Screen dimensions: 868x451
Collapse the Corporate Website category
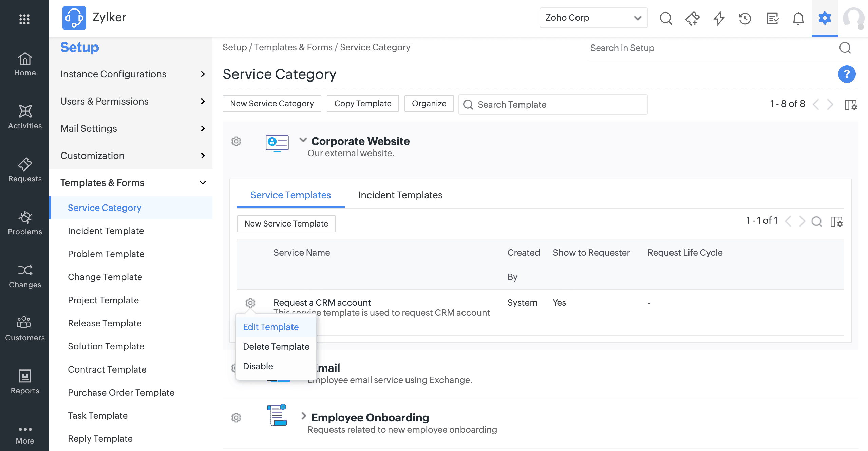click(x=303, y=140)
